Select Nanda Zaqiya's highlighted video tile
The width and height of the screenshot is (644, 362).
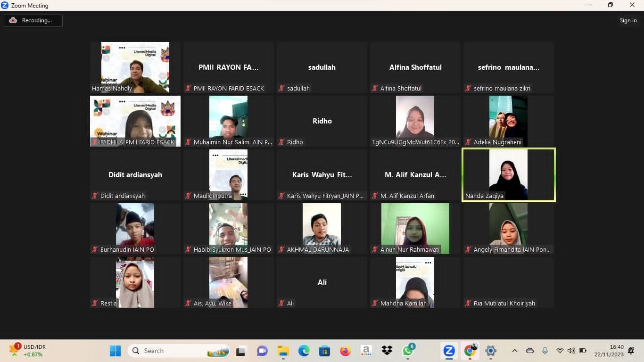(x=508, y=175)
